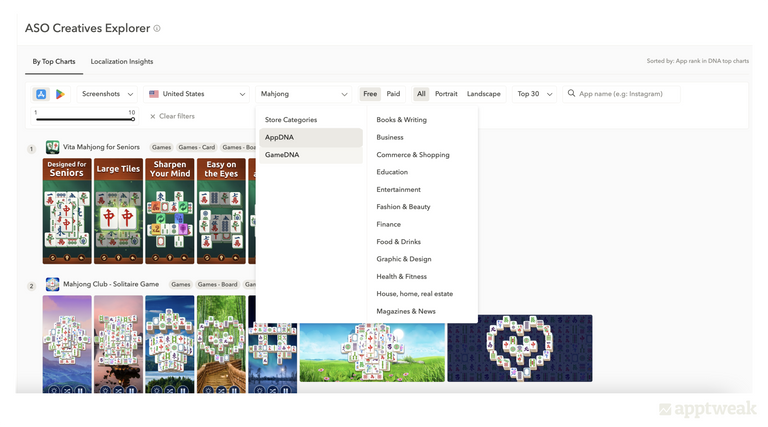Select the All orientation option
The height and width of the screenshot is (427, 768).
(421, 94)
